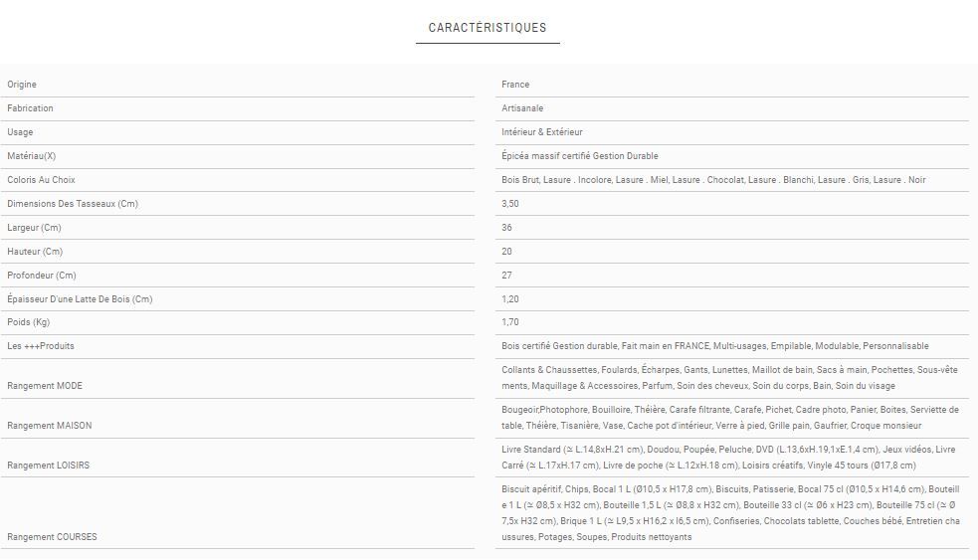This screenshot has height=560, width=978.
Task: Click the Dimensions Des Tasseaux (Cm) label
Action: 73,204
